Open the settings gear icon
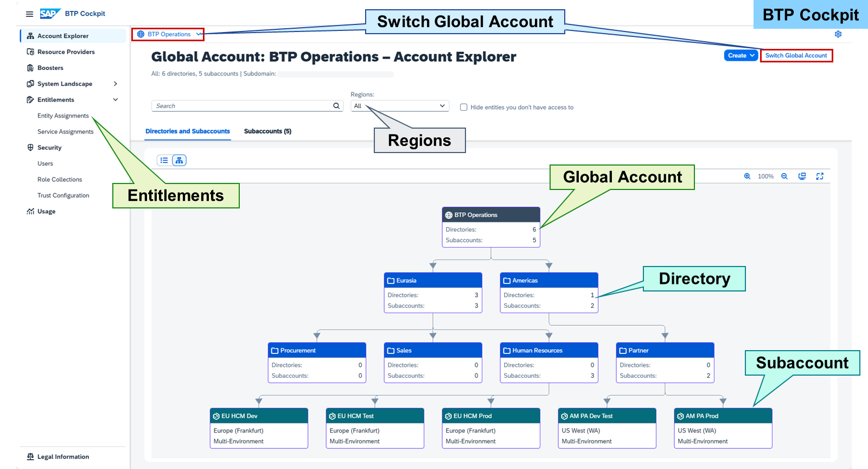The image size is (868, 469). (x=838, y=34)
